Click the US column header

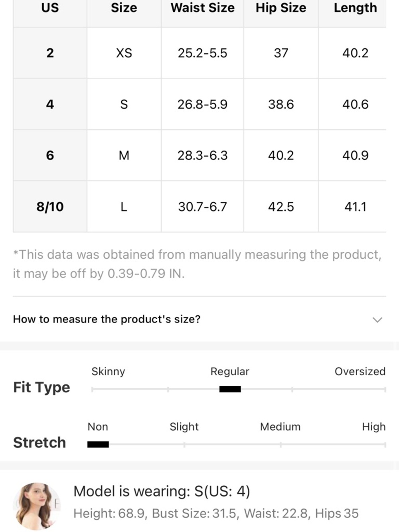point(50,8)
